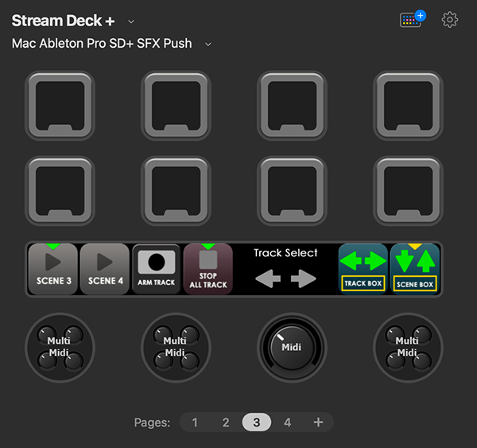Select the second empty key in second row
Screen dimensions: 477x448
click(176, 191)
